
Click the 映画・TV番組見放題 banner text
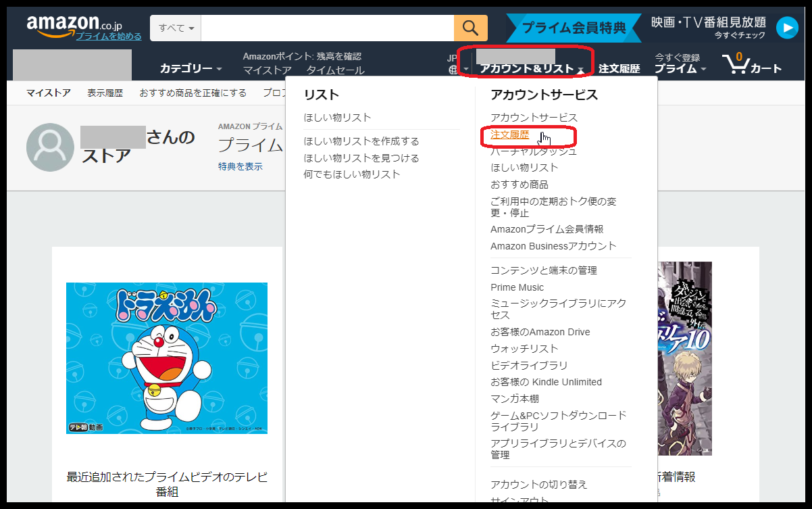point(709,22)
